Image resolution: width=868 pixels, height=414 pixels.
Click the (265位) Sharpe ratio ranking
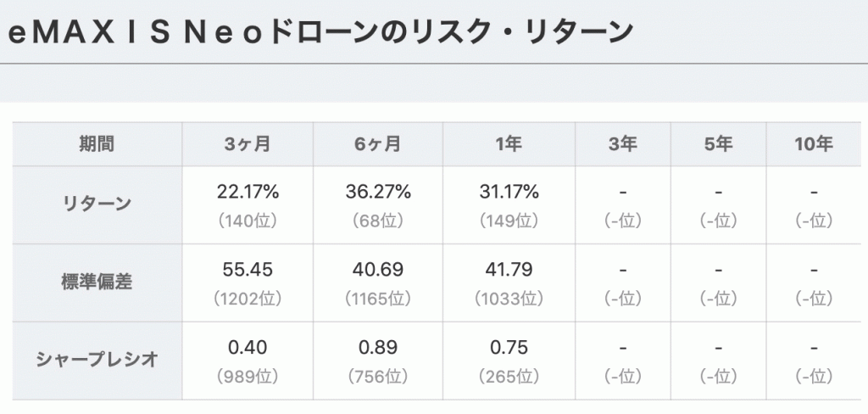509,377
